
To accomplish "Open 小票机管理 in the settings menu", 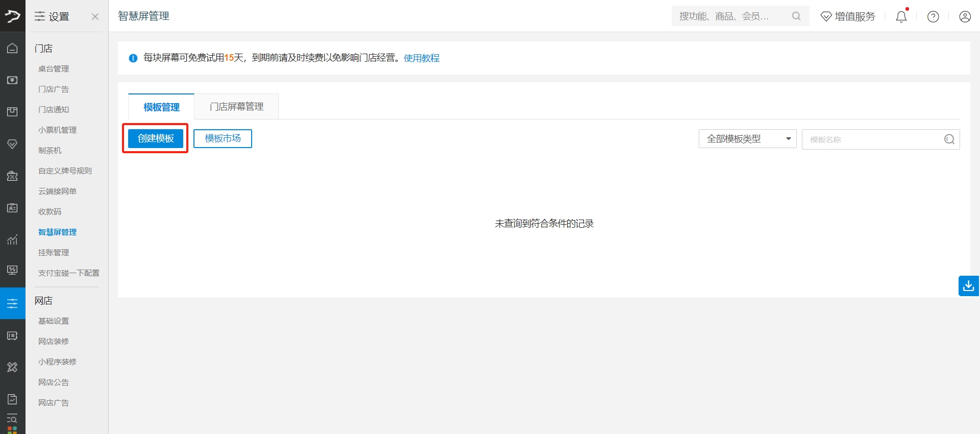I will 57,130.
